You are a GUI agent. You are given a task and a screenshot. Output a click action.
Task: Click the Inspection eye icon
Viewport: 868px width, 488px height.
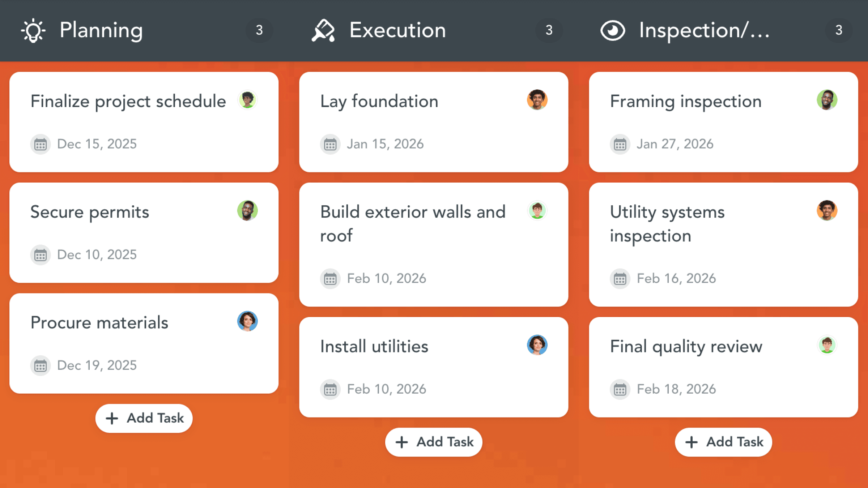612,30
